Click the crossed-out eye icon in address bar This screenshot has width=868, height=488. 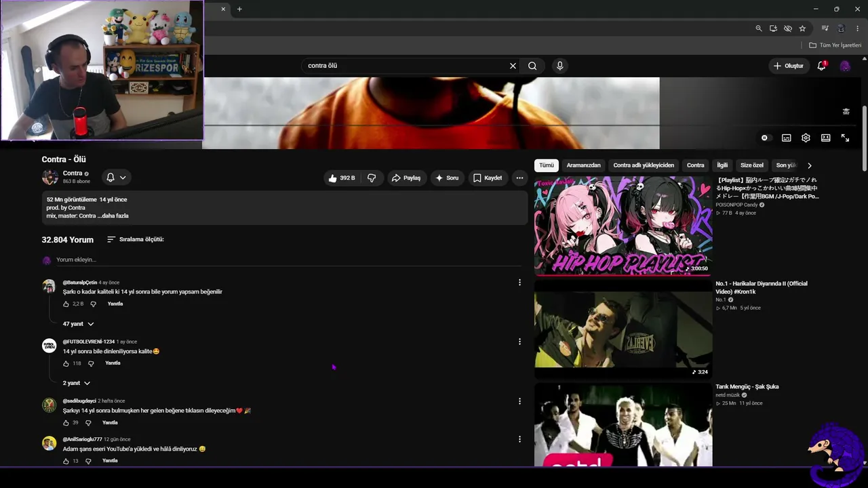click(x=788, y=28)
